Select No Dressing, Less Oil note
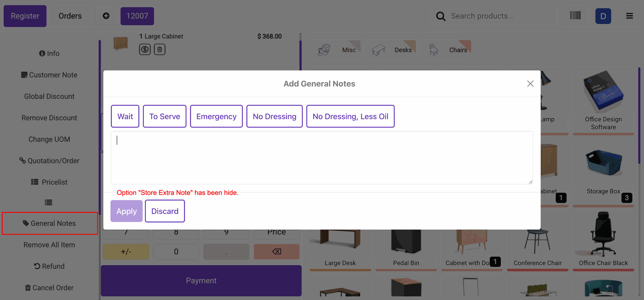Image resolution: width=644 pixels, height=300 pixels. pyautogui.click(x=351, y=116)
